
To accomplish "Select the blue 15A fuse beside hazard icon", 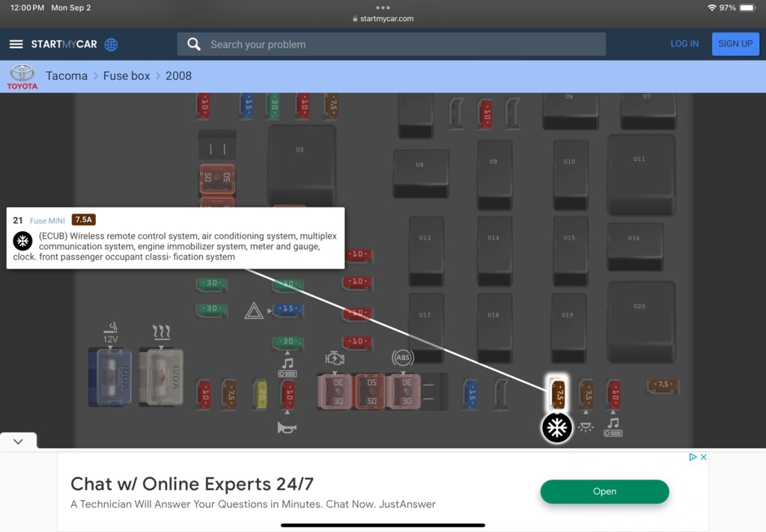I will coord(288,309).
